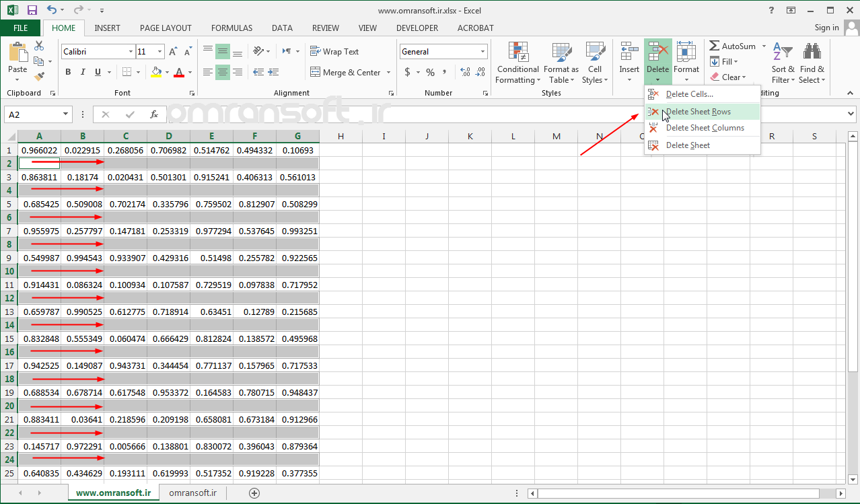Open the Clear eraser dropdown
The height and width of the screenshot is (504, 860).
coord(727,77)
